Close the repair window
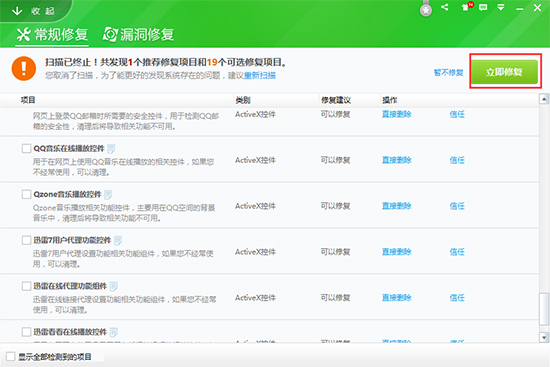The width and height of the screenshot is (550, 367). [x=537, y=7]
